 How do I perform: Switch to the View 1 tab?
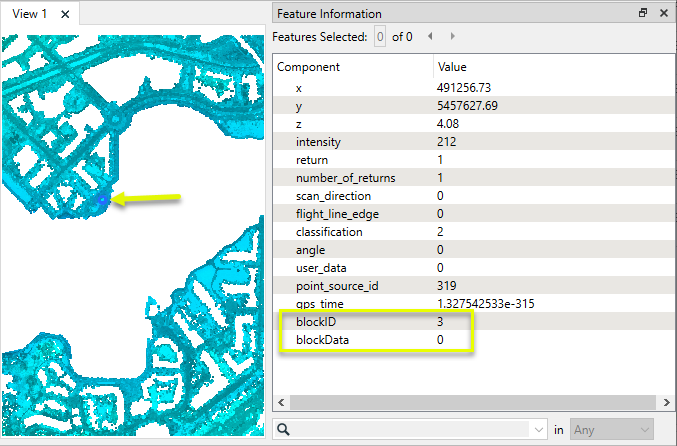29,14
